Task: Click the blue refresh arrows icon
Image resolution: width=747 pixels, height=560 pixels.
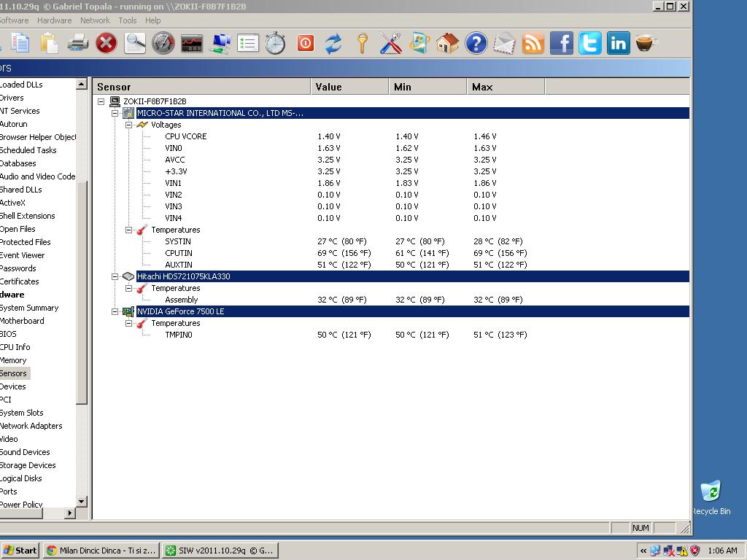Action: pyautogui.click(x=333, y=44)
